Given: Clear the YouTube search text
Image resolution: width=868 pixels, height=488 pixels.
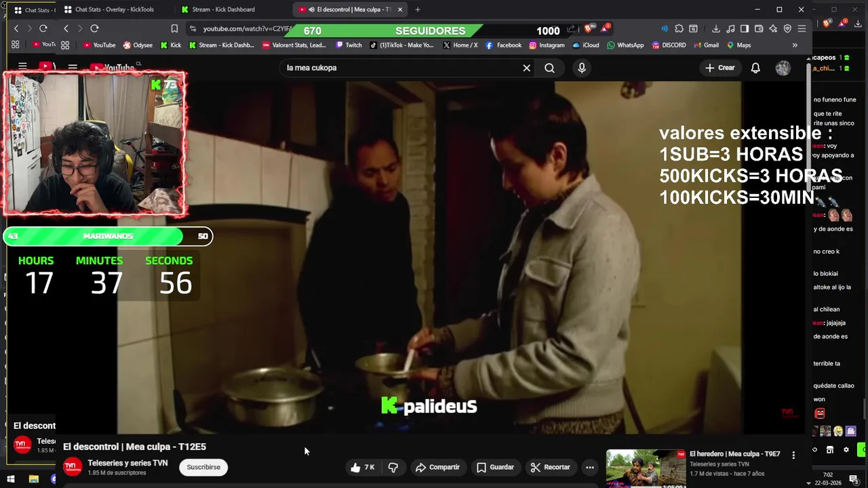Looking at the screenshot, I should click(526, 68).
